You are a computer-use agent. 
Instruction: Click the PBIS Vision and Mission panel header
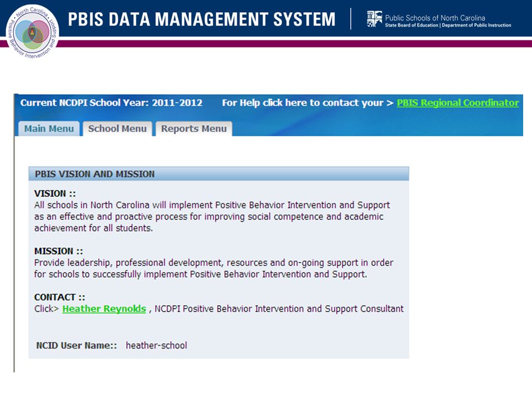pos(219,173)
